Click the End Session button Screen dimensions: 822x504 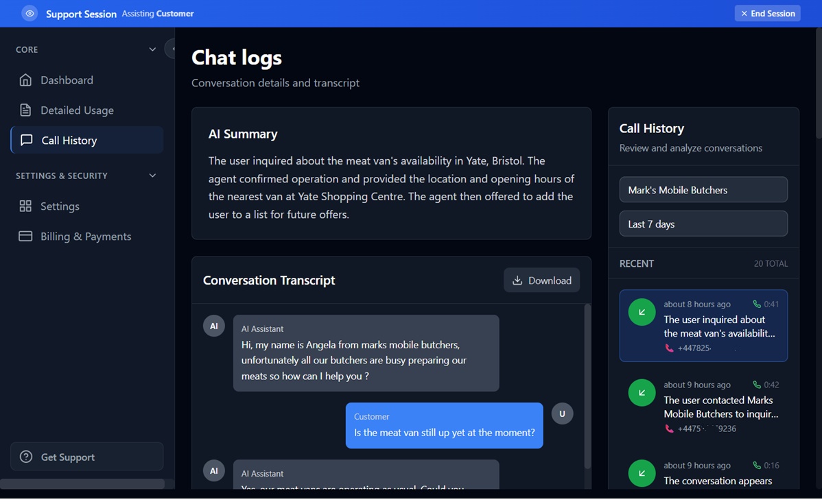pos(767,13)
